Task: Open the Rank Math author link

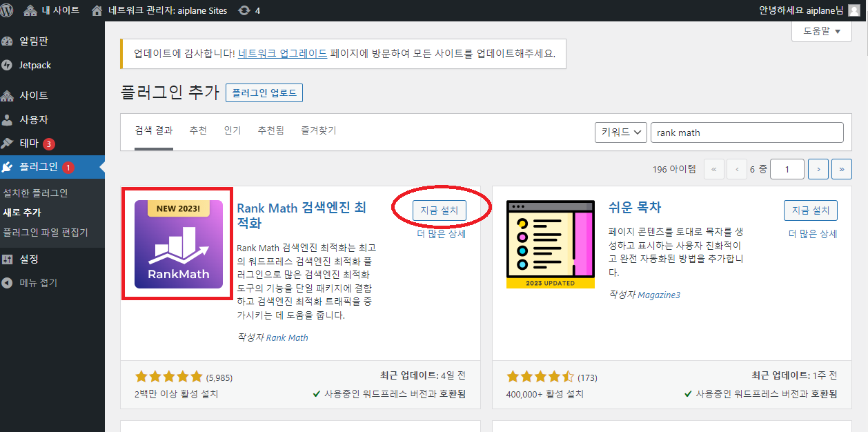Action: pyautogui.click(x=287, y=337)
